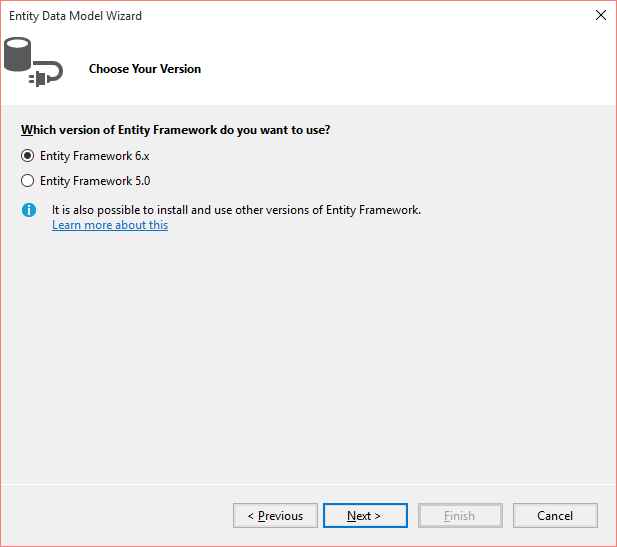
Task: Click the "Choose Your Version" heading
Action: point(145,69)
